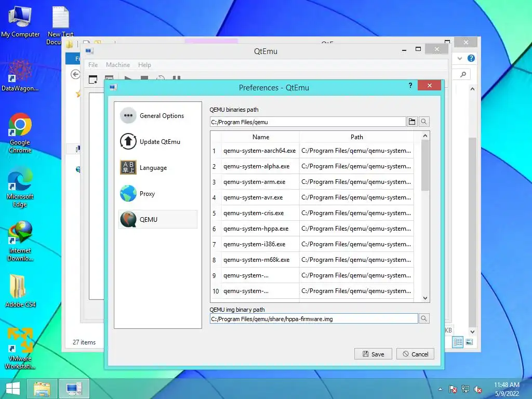Click the QEMU img binary path field
Screen dimensions: 532x399
coord(314,318)
